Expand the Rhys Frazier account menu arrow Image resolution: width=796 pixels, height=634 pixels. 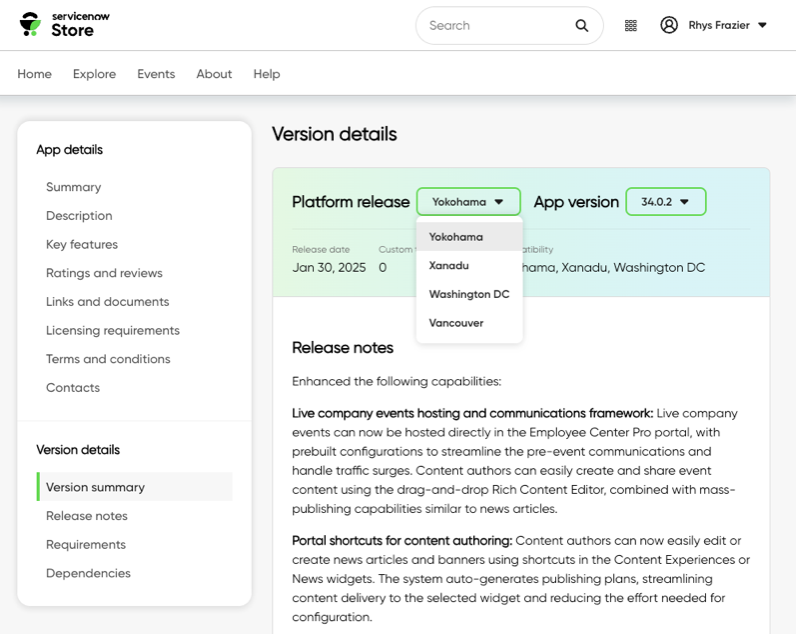[762, 25]
